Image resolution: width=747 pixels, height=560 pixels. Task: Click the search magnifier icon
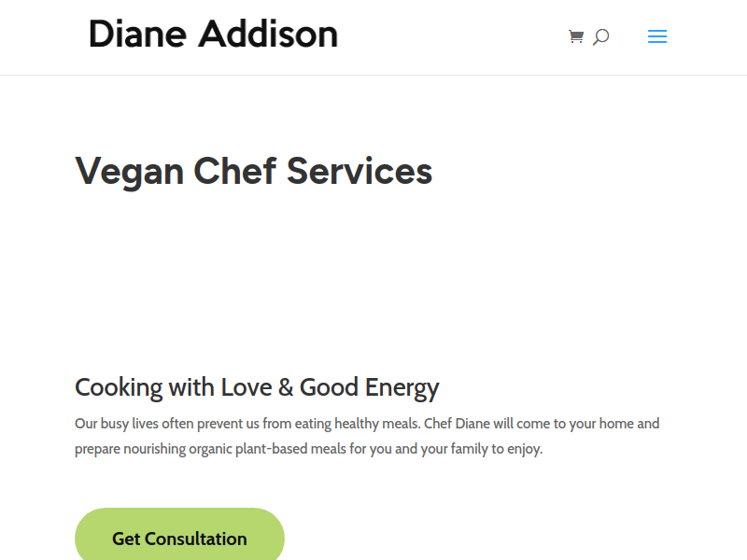tap(601, 37)
